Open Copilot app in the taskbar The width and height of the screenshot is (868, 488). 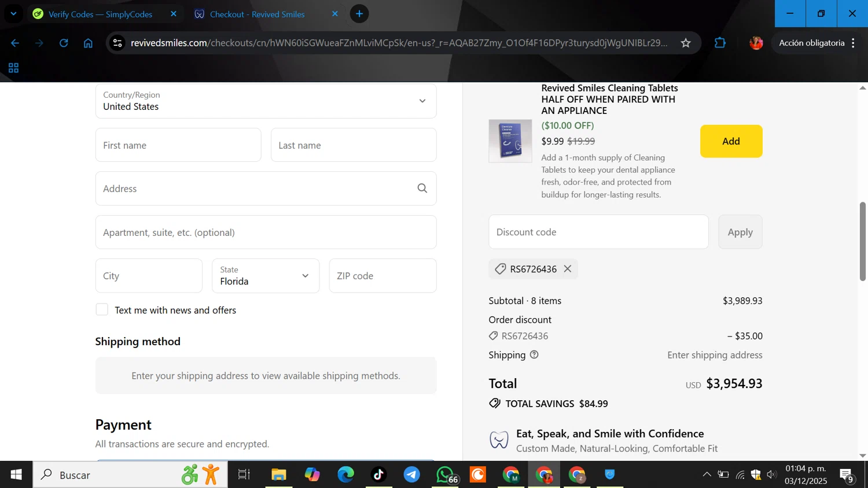(312, 475)
